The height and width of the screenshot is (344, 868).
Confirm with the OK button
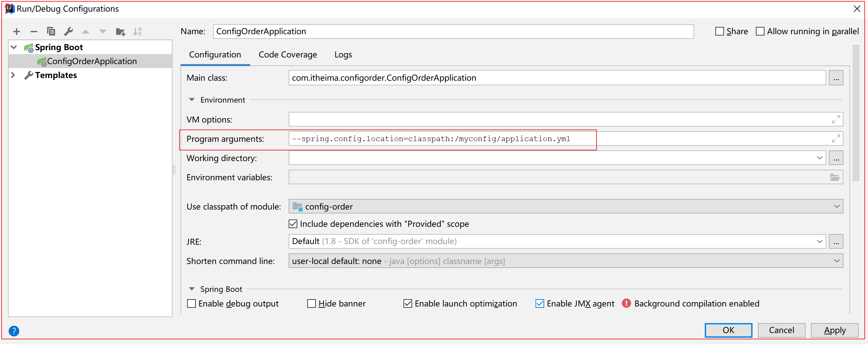pos(728,330)
